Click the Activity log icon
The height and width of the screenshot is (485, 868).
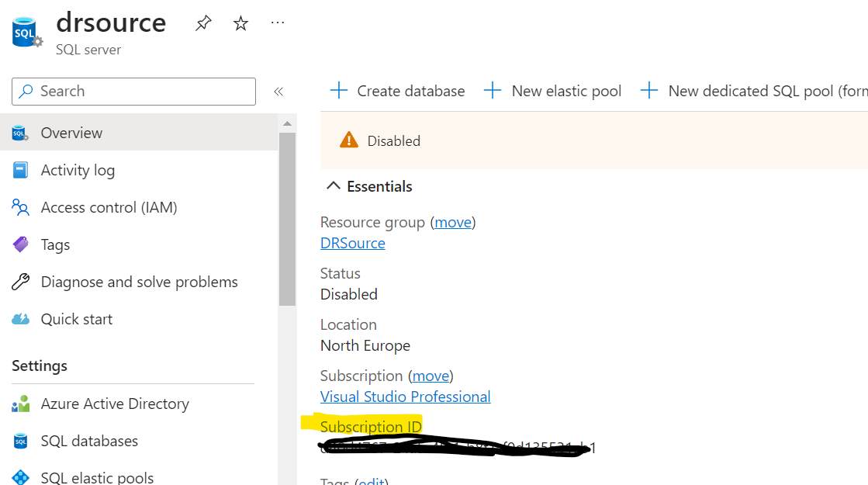[20, 170]
